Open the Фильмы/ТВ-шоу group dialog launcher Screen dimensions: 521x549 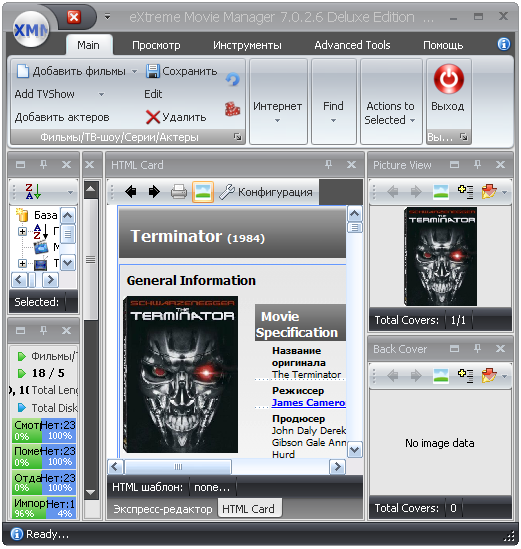[238, 137]
